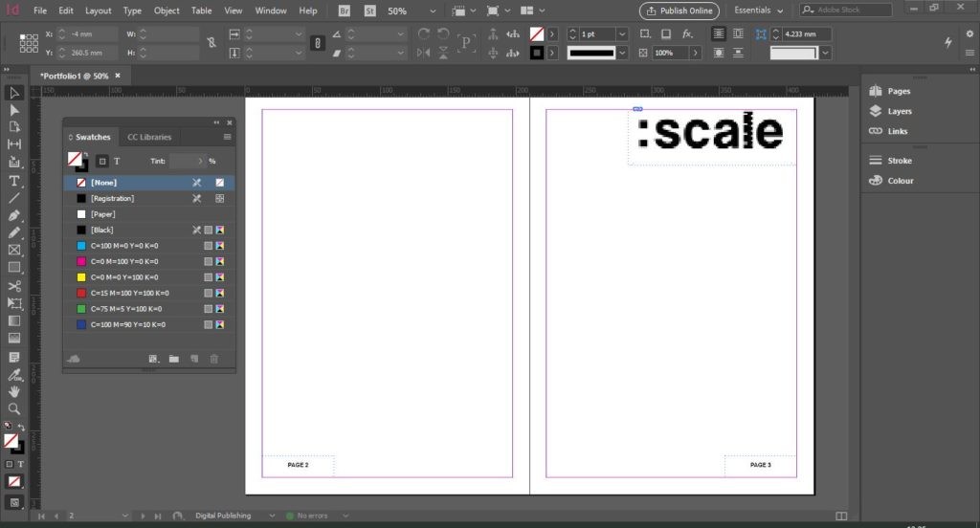Image resolution: width=980 pixels, height=528 pixels.
Task: Select the Content Collector tool
Action: [x=14, y=162]
